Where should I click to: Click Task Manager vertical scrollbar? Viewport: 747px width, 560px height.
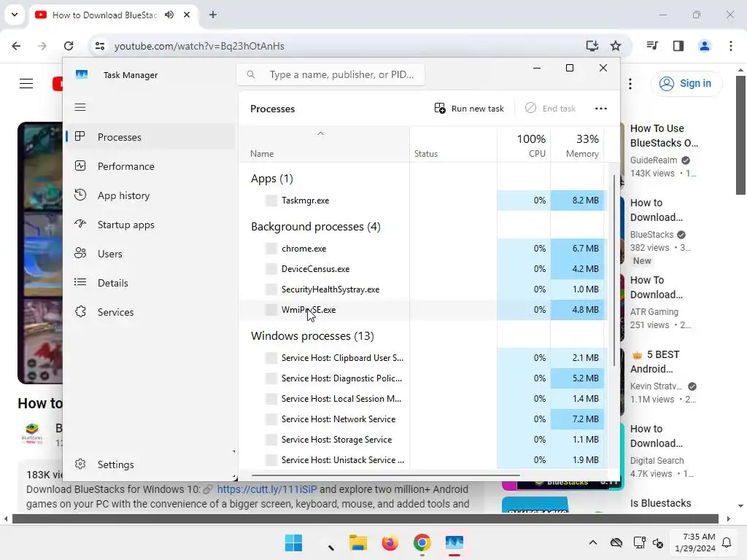click(614, 271)
